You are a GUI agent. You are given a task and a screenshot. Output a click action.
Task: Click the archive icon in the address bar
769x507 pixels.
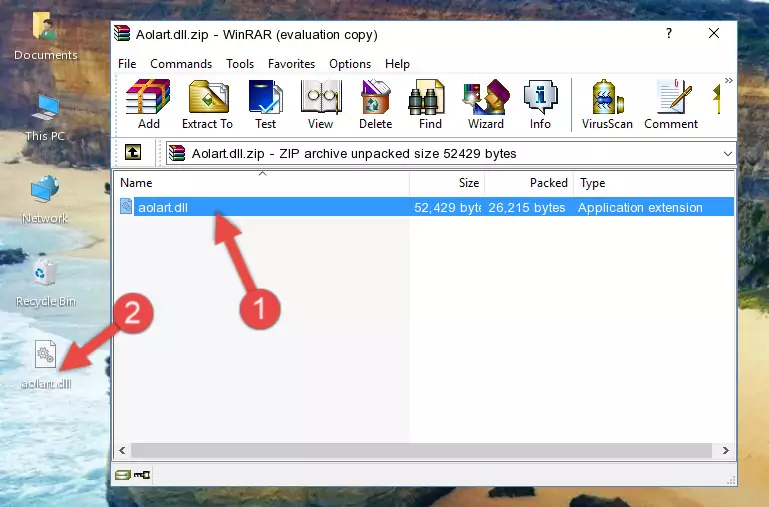pyautogui.click(x=177, y=153)
